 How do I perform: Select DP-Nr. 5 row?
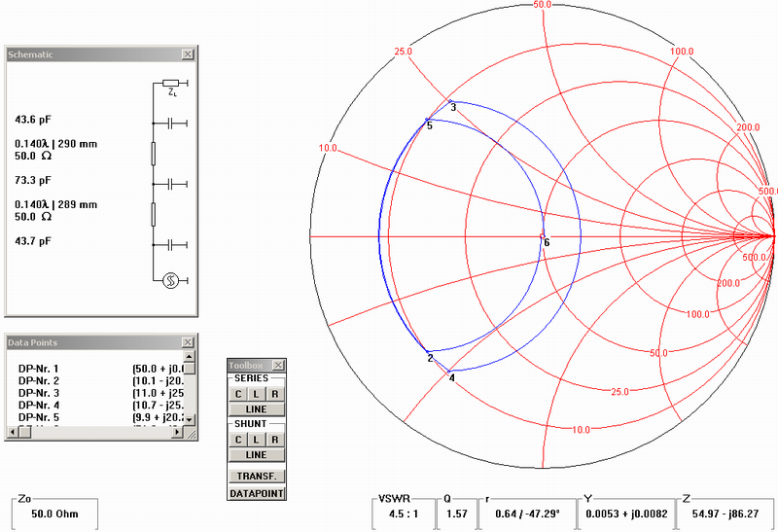[x=101, y=417]
